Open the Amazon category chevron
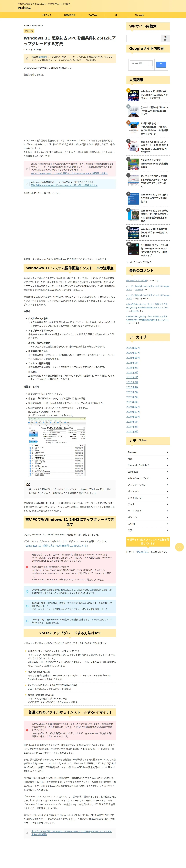Viewport: 186px width, 868px height. (167, 452)
